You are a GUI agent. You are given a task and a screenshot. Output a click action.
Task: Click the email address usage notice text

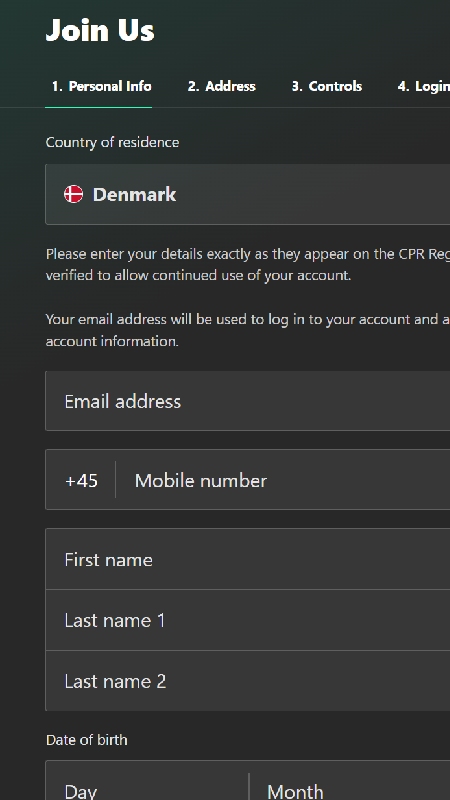tap(248, 330)
